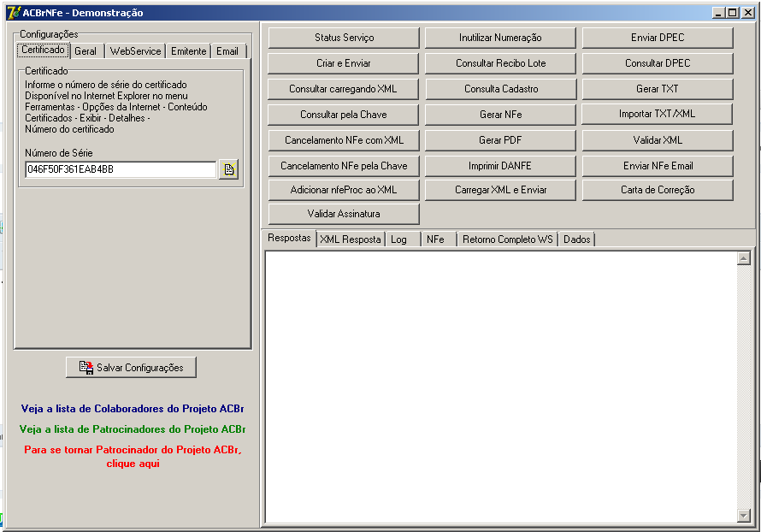The width and height of the screenshot is (761, 532).
Task: Click Consultar carregando XML button
Action: [x=344, y=89]
